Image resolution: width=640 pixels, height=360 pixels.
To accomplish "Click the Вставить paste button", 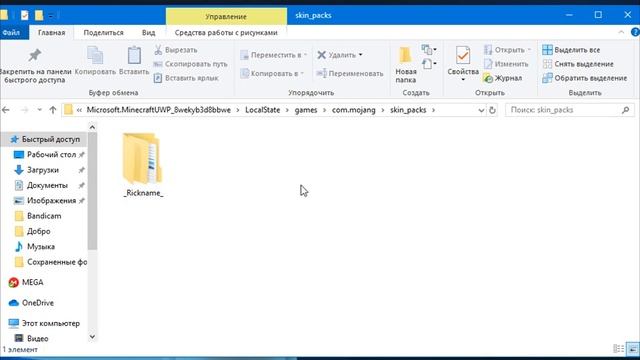I will click(134, 61).
